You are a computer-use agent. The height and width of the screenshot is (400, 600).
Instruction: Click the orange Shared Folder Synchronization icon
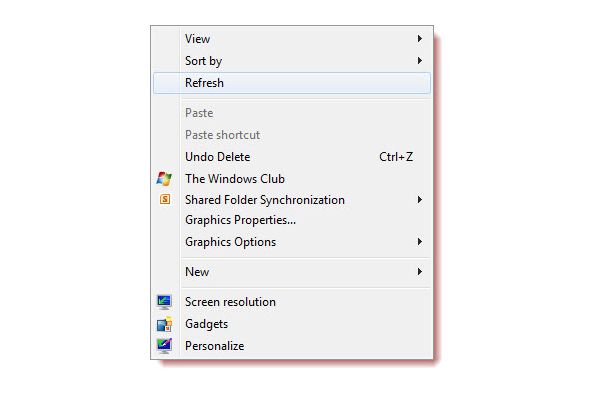point(165,199)
